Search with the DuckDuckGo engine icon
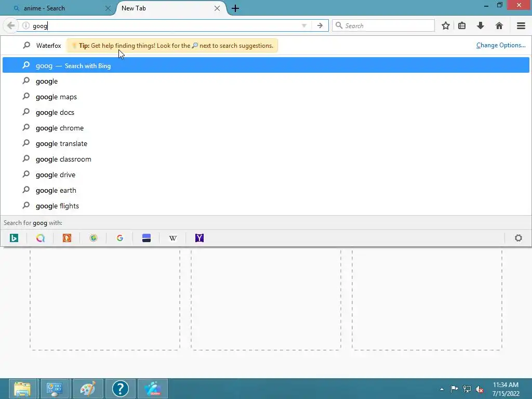532x399 pixels. click(67, 238)
